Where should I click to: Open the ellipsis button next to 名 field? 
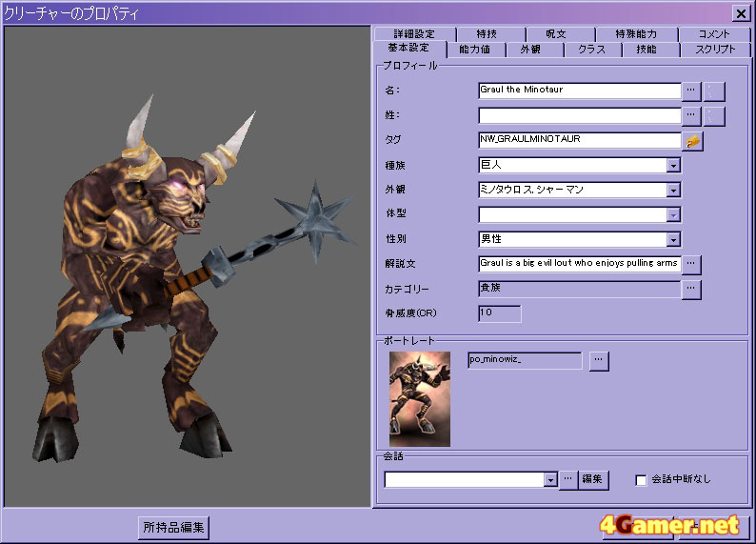691,91
